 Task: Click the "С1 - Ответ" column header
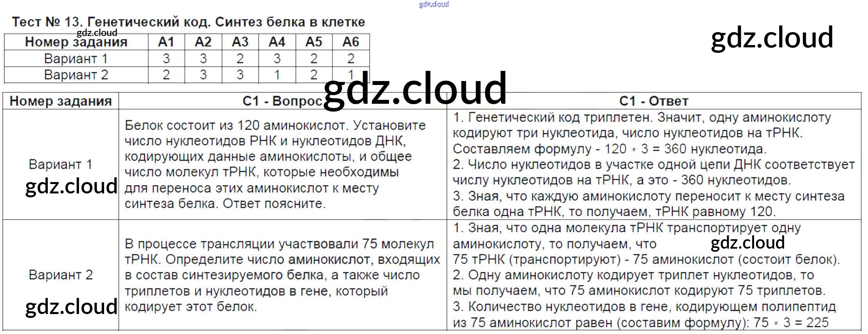[x=654, y=101]
